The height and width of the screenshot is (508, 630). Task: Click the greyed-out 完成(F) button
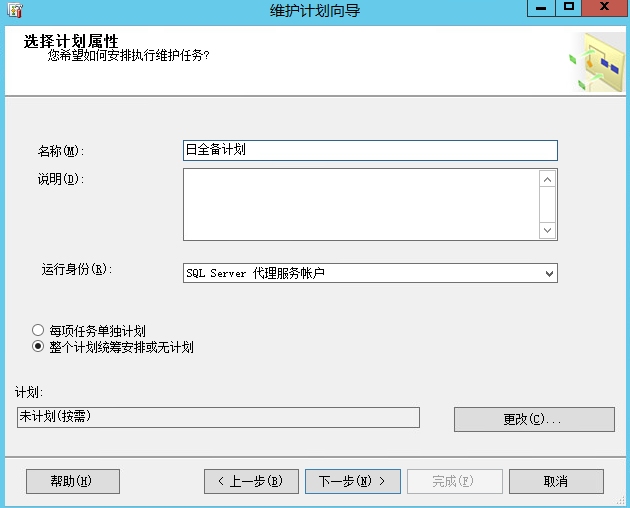tap(454, 481)
